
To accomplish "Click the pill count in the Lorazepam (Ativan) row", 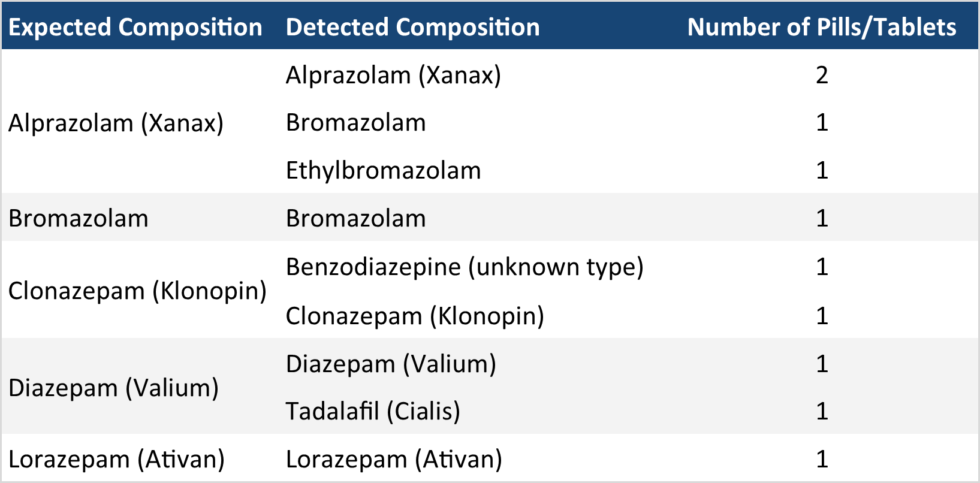I will pos(822,460).
